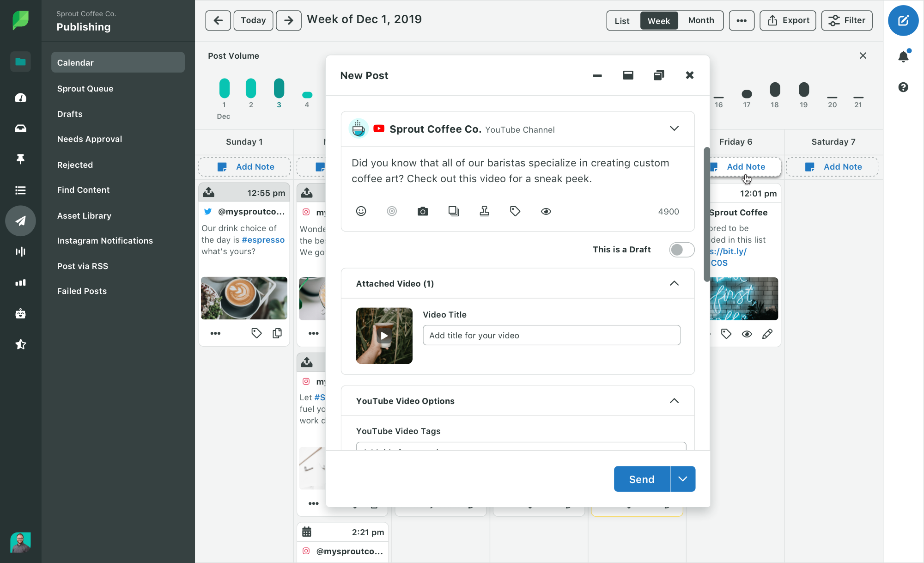Click the emoji icon in composer toolbar
Image resolution: width=924 pixels, height=563 pixels.
point(360,211)
